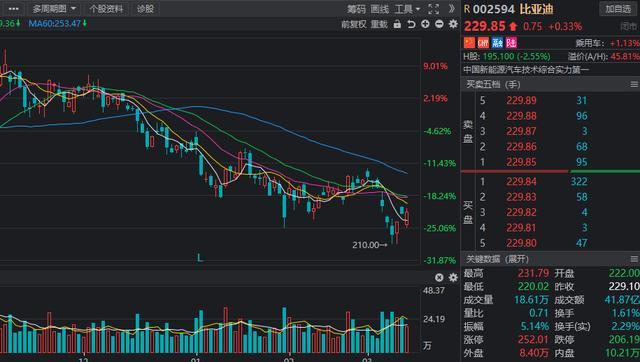Click the 涨停 252.01 value

(533, 340)
